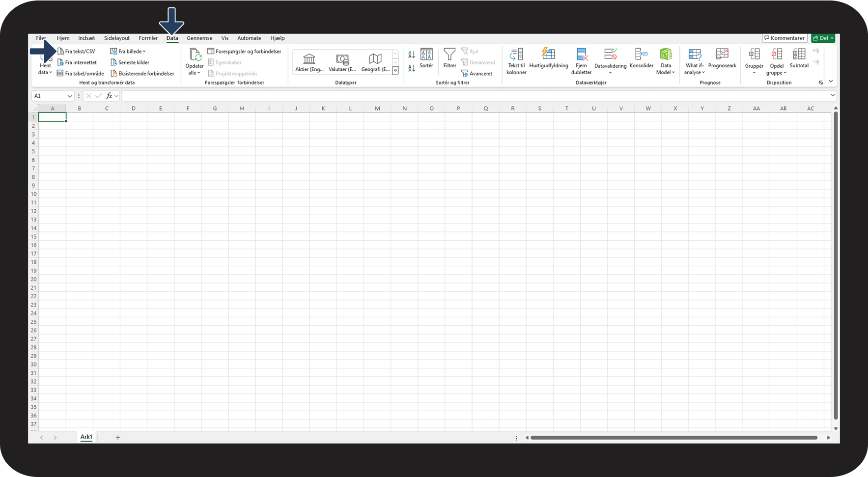Image resolution: width=868 pixels, height=477 pixels.
Task: Click the next sheet navigation arrow
Action: click(56, 438)
